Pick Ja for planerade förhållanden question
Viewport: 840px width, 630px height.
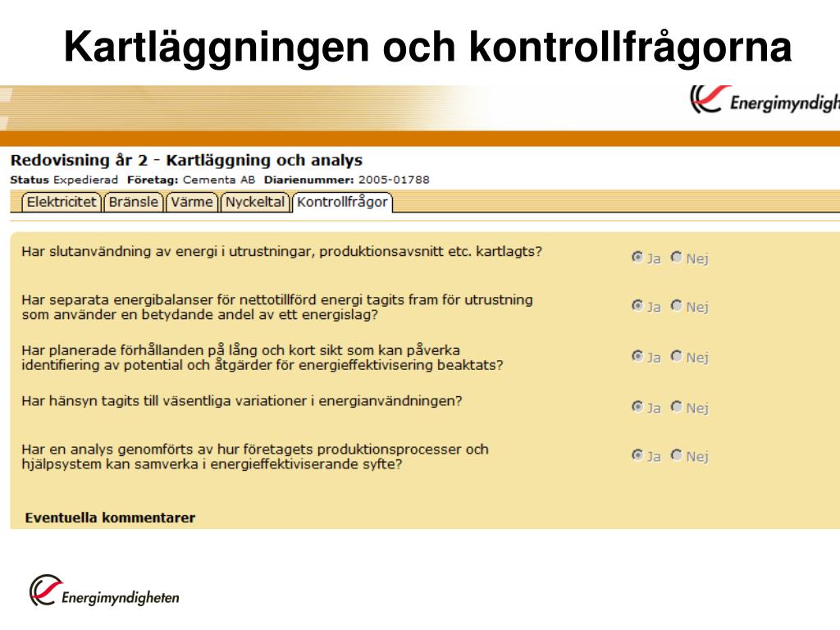pos(637,356)
